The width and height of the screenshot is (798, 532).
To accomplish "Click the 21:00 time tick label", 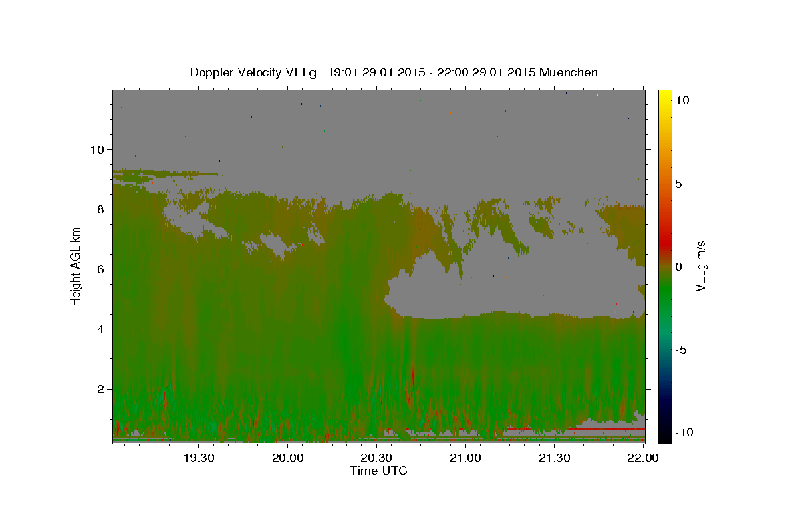I will [465, 458].
